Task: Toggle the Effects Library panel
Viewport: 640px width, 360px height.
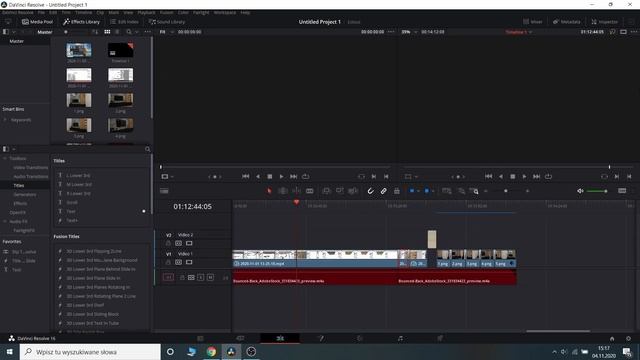Action: 82,22
